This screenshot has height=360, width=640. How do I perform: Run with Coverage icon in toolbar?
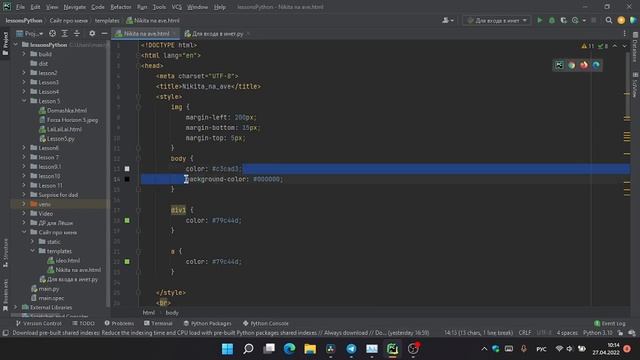click(x=564, y=20)
